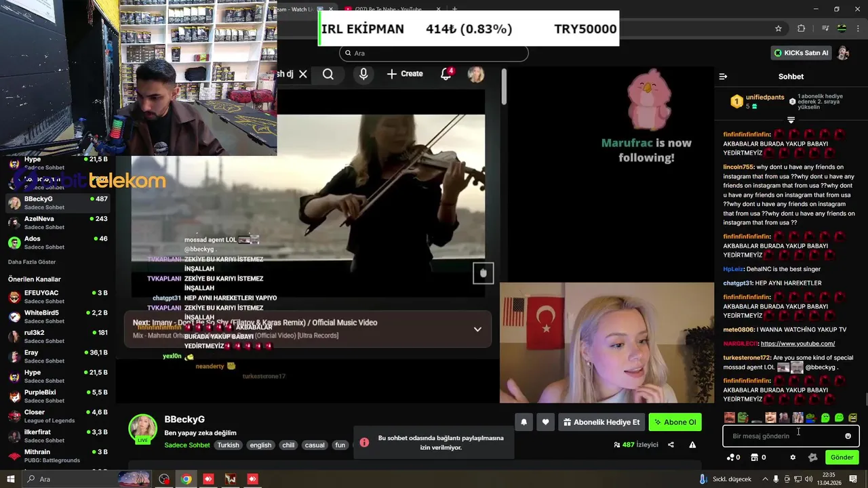
Task: Insert the laughing man emote from quick bar
Action: (x=730, y=418)
